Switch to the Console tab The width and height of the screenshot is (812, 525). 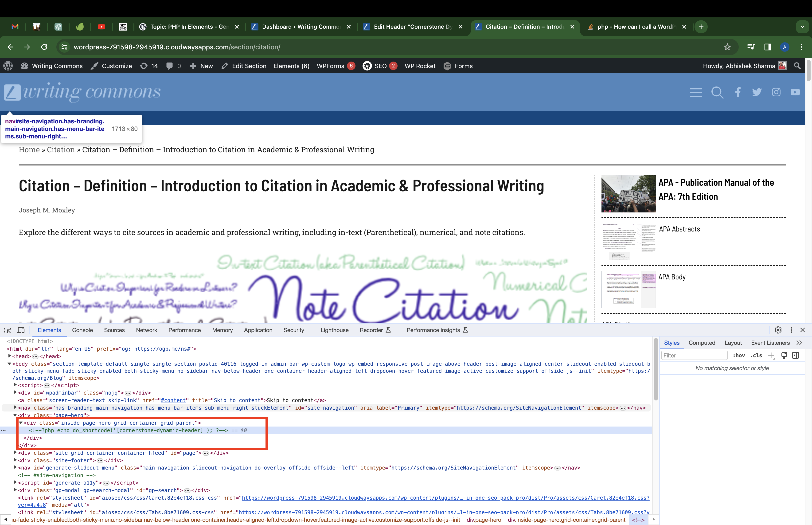click(x=82, y=330)
